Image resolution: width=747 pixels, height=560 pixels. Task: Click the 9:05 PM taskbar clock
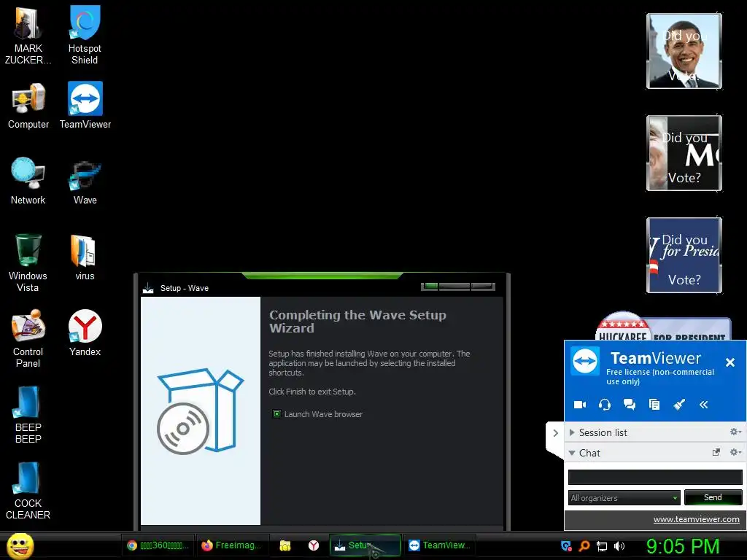coord(683,546)
